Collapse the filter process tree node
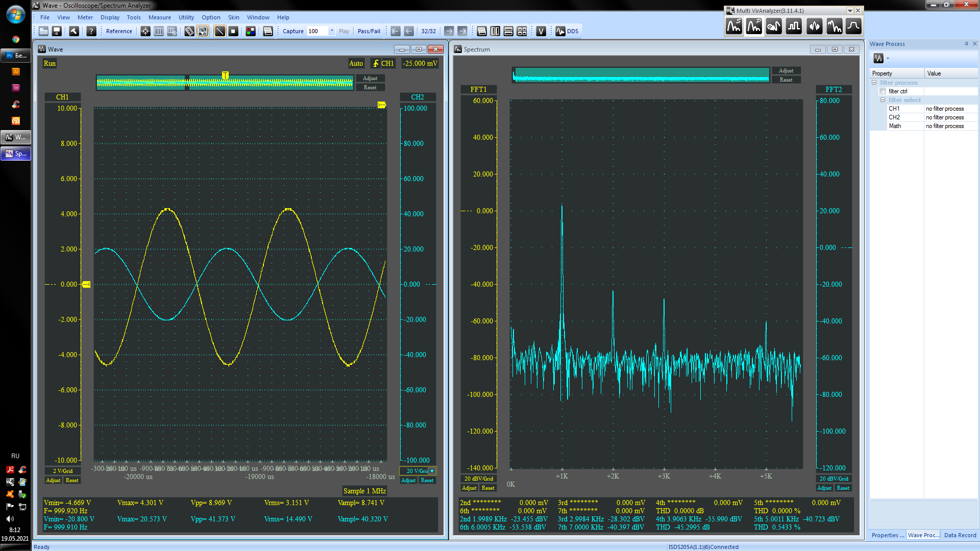The width and height of the screenshot is (980, 551). click(x=874, y=83)
